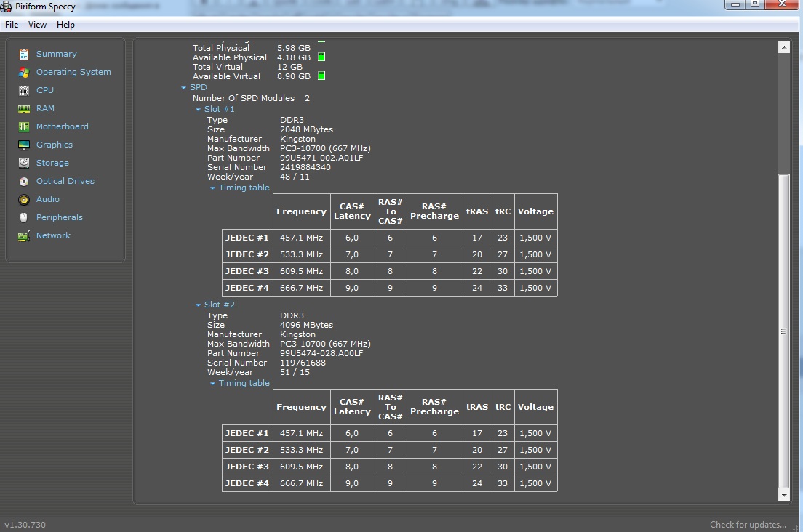Select Slot #1 part number 99U5471-002.A01LF
The height and width of the screenshot is (532, 803).
[321, 158]
